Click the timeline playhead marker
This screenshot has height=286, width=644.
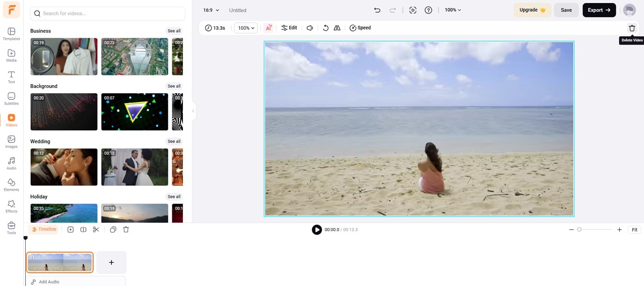coord(26,238)
